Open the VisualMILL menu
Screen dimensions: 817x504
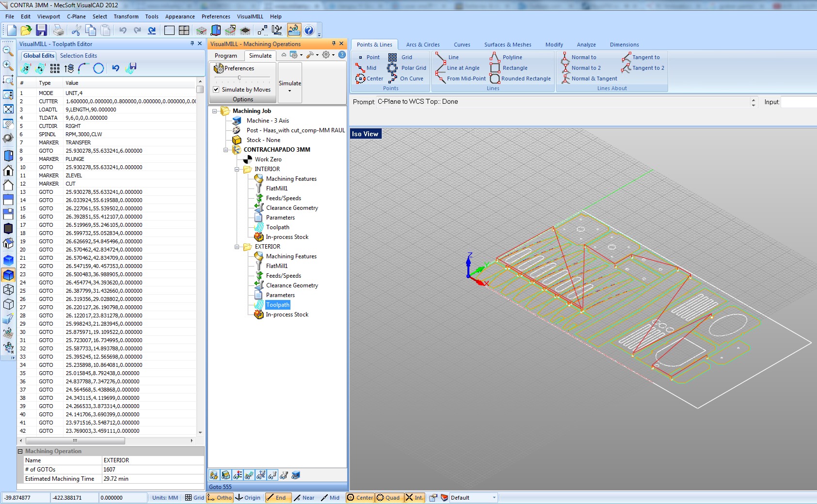(250, 16)
